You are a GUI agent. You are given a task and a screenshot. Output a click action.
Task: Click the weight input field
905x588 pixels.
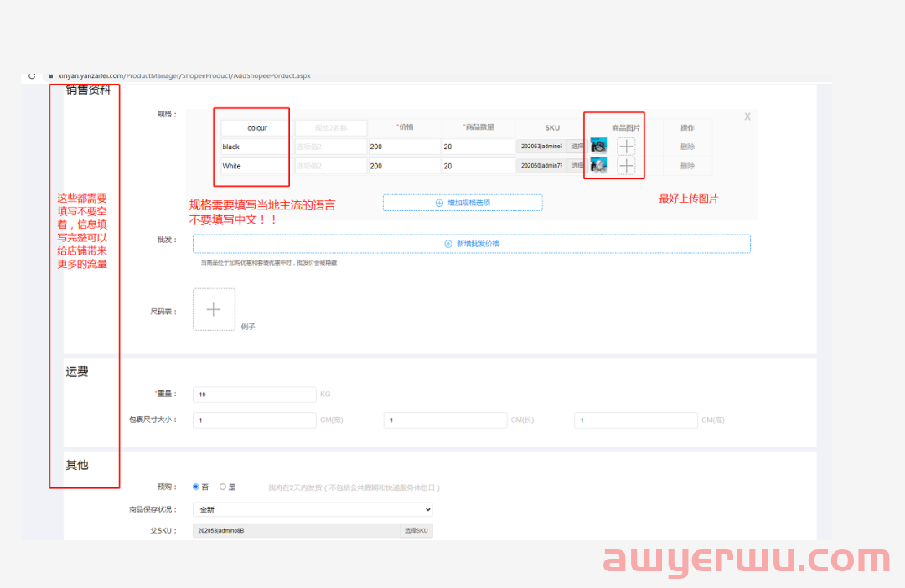pyautogui.click(x=254, y=394)
